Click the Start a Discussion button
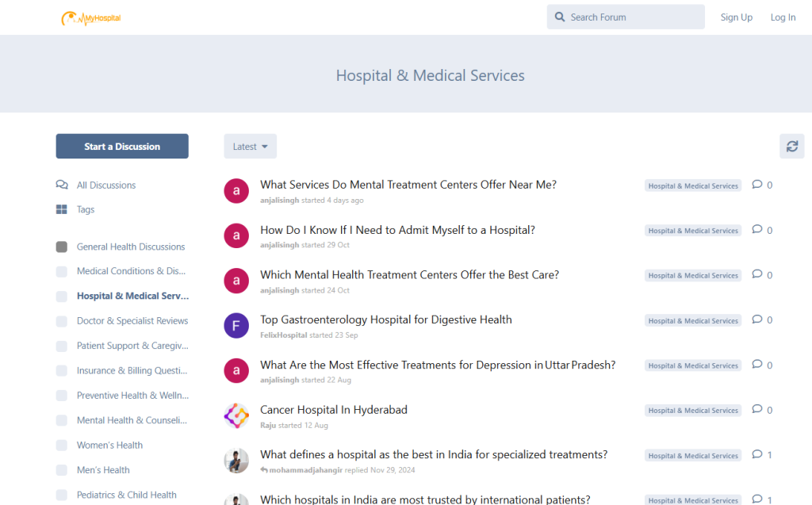This screenshot has width=812, height=505. tap(122, 146)
